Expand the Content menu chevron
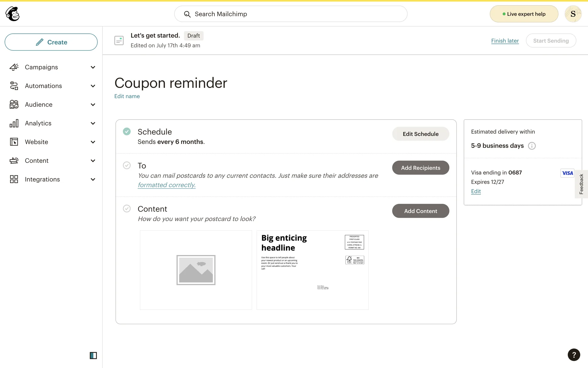588x368 pixels. tap(93, 161)
